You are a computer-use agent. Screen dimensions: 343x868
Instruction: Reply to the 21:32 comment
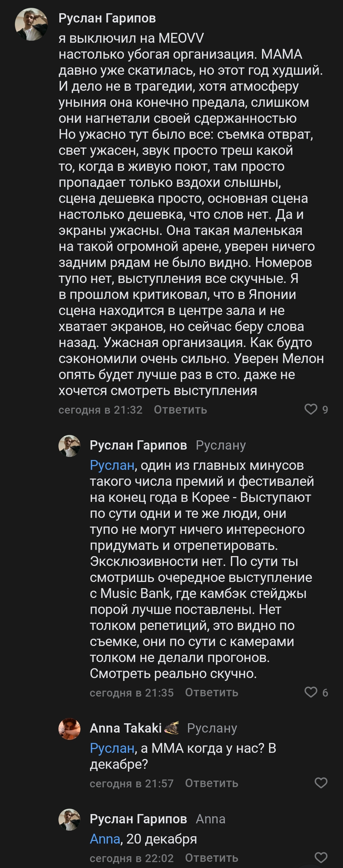coord(180,410)
